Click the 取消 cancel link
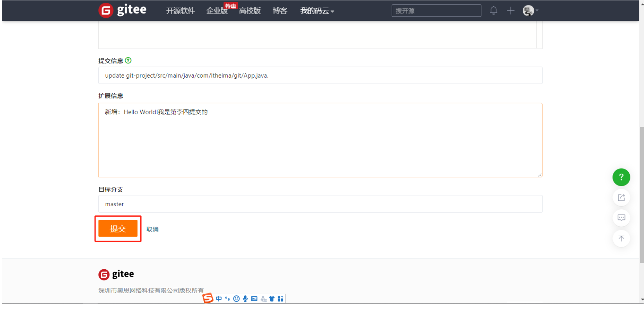The image size is (644, 310). pyautogui.click(x=152, y=229)
